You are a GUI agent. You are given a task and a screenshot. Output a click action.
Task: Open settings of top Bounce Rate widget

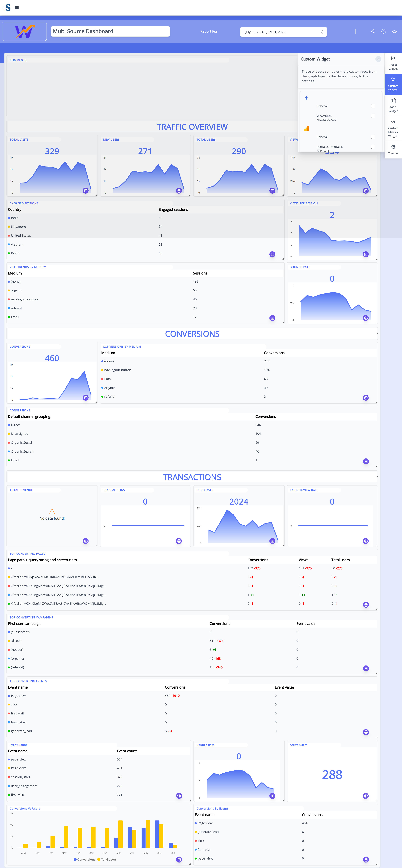(366, 318)
